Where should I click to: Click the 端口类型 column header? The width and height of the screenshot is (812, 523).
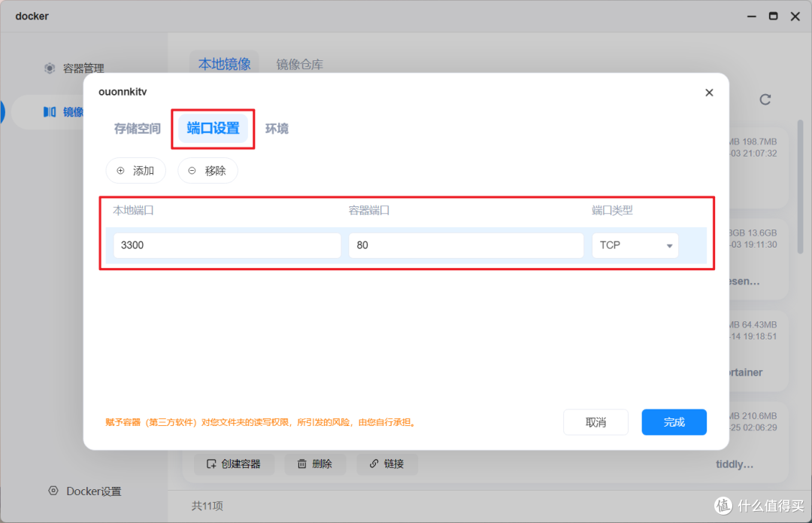(x=612, y=211)
